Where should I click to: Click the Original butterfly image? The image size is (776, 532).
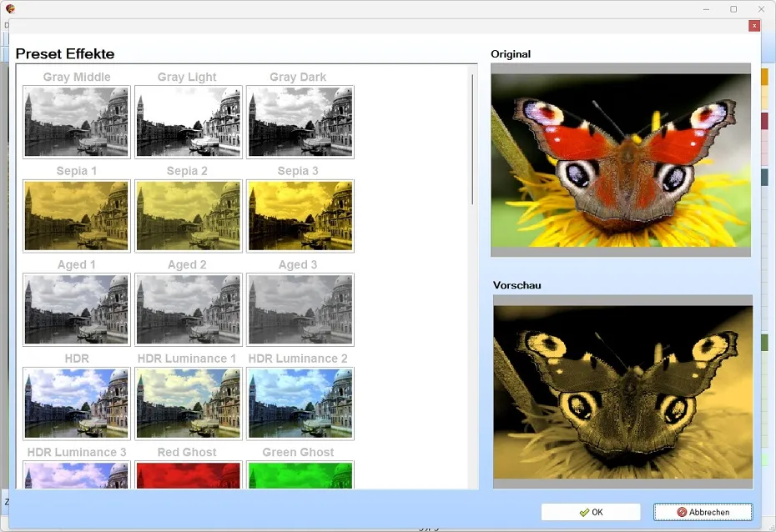621,160
